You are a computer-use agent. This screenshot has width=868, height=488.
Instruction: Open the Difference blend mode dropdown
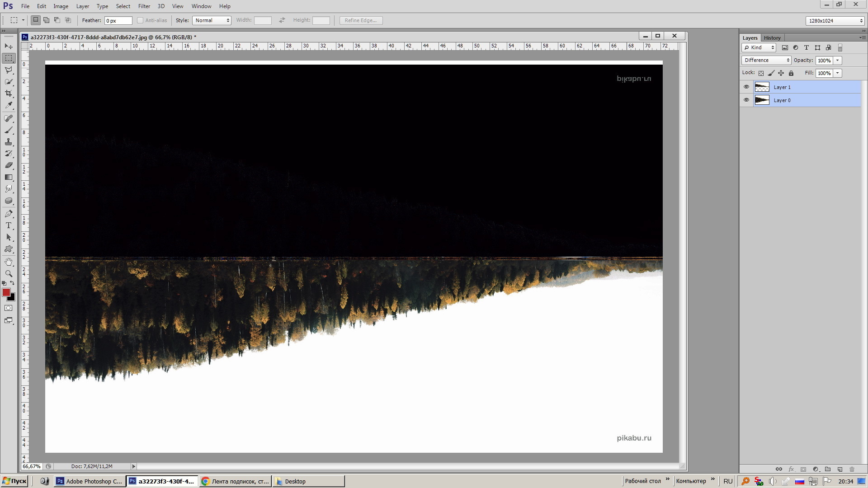tap(766, 60)
